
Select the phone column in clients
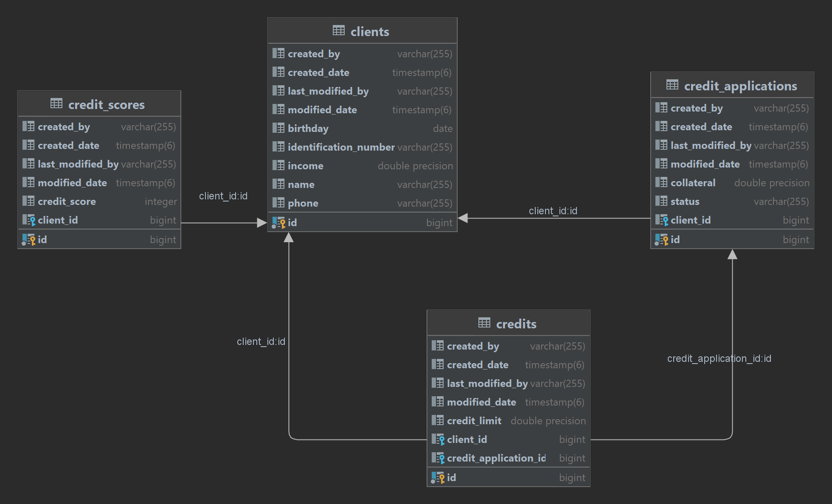[303, 203]
